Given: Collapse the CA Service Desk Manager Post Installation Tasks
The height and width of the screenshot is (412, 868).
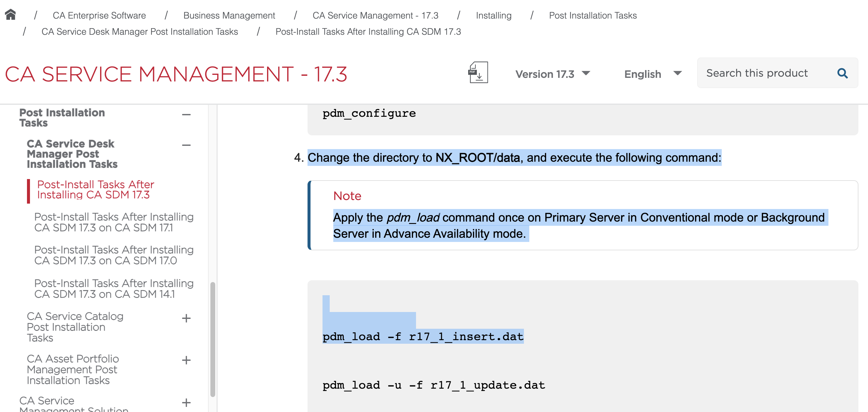Looking at the screenshot, I should (186, 145).
